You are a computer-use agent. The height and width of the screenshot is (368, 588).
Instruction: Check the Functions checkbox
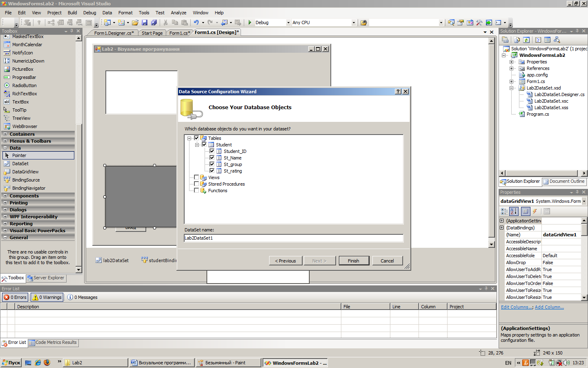pos(196,190)
